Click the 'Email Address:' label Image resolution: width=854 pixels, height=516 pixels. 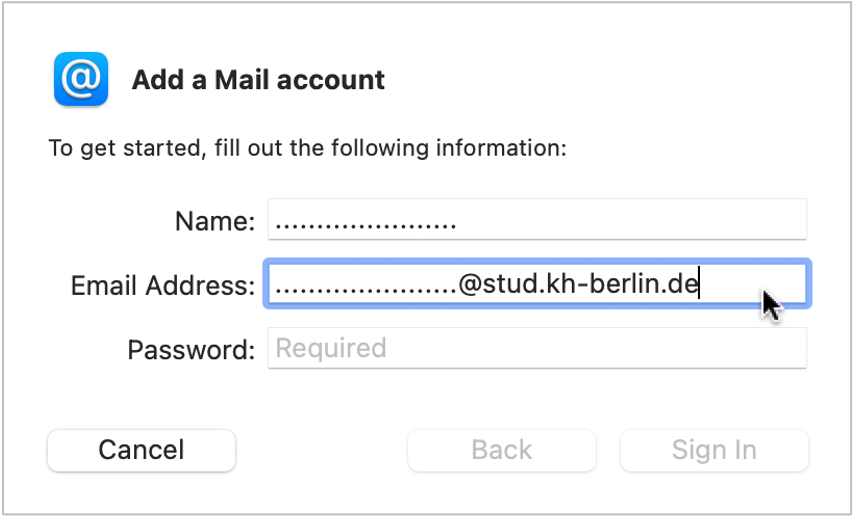coord(163,286)
